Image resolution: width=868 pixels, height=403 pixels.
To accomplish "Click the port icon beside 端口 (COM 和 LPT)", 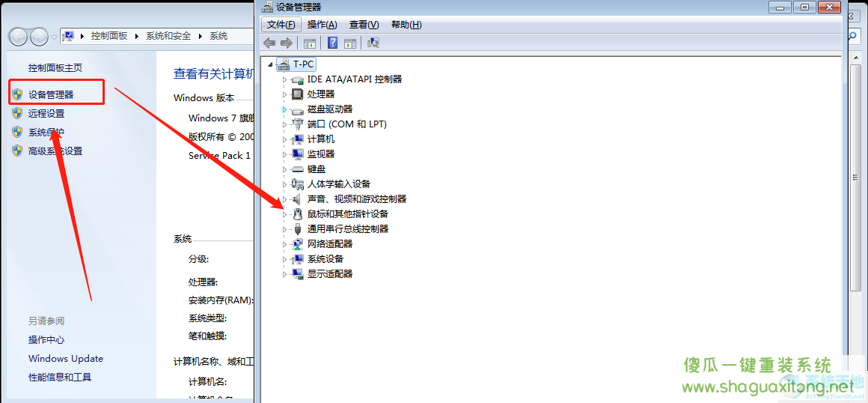I will click(x=298, y=124).
